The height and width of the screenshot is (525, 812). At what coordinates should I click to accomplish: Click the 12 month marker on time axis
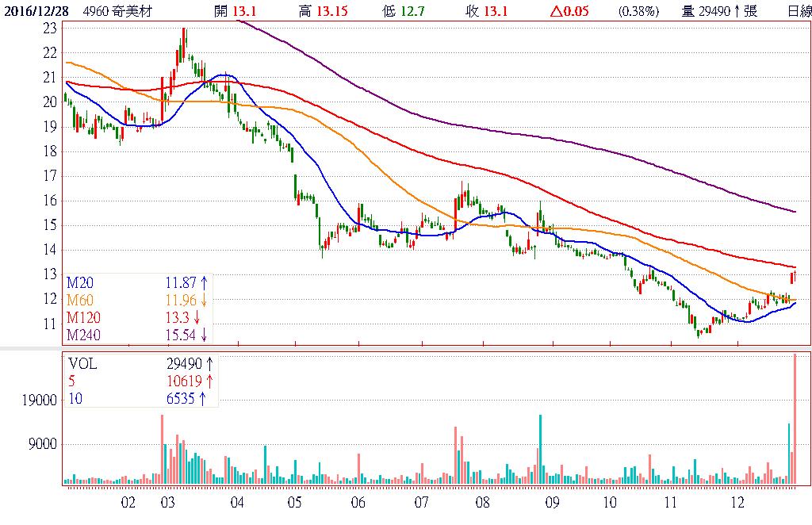click(x=737, y=503)
